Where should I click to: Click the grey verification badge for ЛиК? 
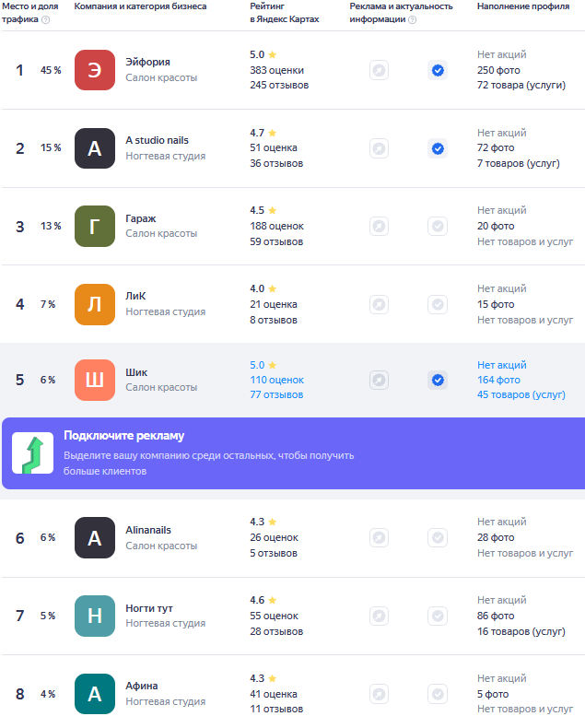coord(438,304)
